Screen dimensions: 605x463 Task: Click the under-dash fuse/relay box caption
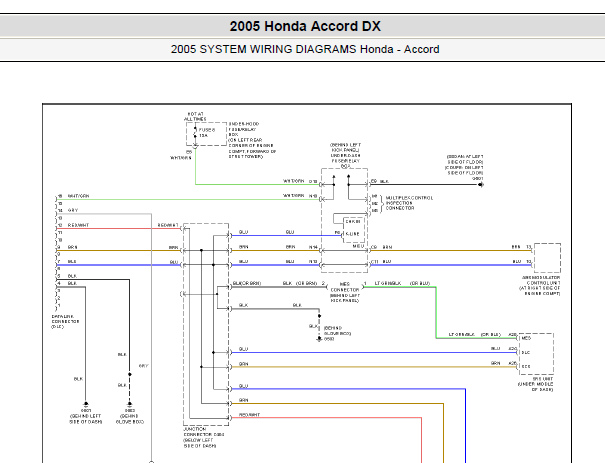tap(345, 155)
